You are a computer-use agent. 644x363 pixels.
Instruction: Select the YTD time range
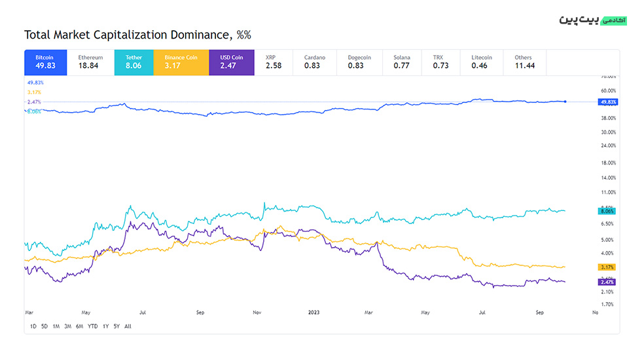[93, 326]
